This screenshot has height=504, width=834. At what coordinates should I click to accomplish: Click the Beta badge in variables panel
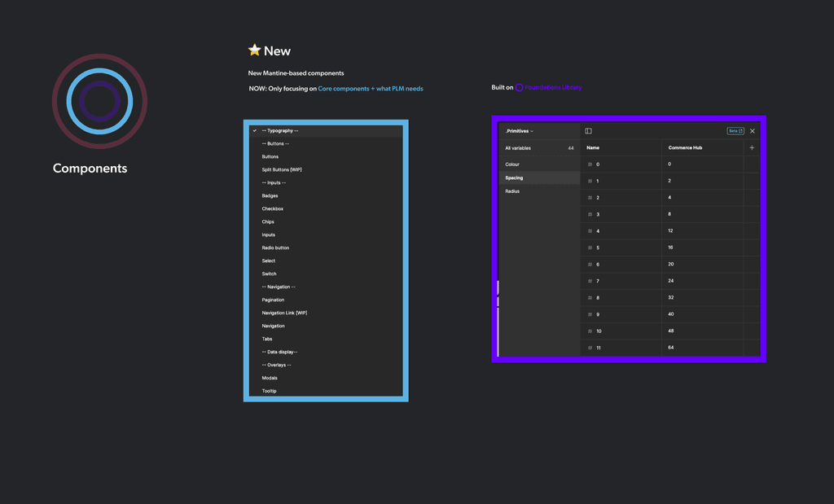point(735,131)
